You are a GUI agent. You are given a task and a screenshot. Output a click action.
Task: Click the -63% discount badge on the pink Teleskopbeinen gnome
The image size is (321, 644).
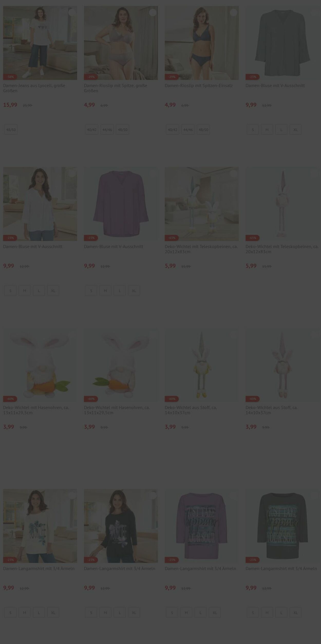252,238
